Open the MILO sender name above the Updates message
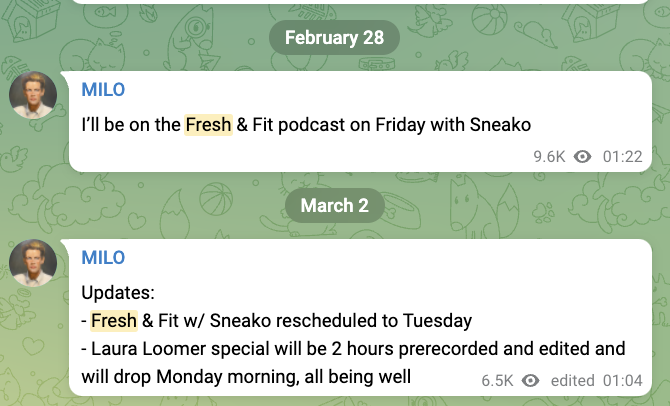670x406 pixels. coord(103,259)
